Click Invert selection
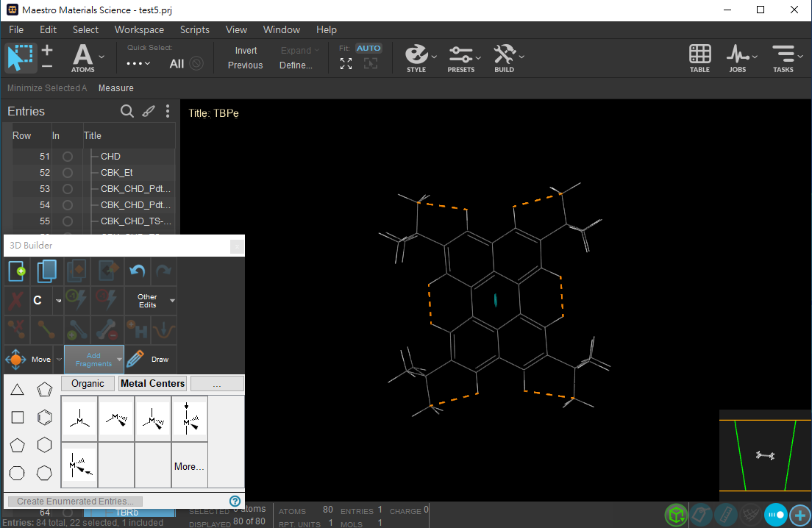Viewport: 812px width, 528px height. coord(246,50)
